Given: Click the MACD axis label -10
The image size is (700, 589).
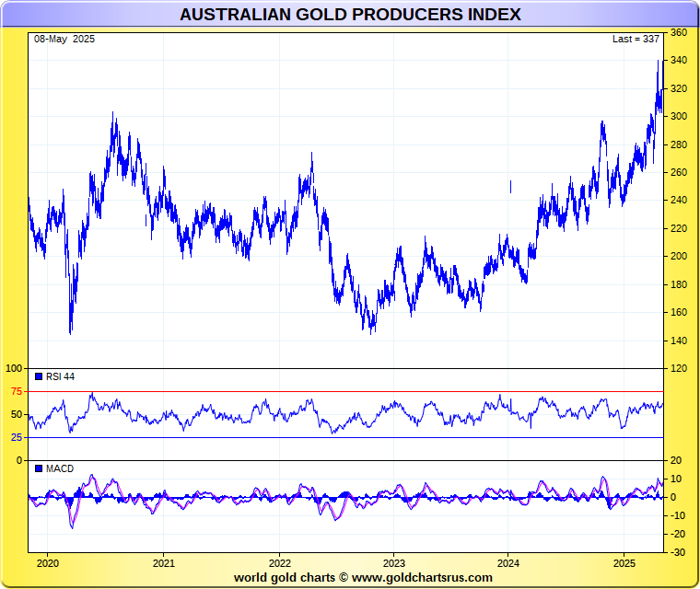Looking at the screenshot, I should pyautogui.click(x=678, y=515).
